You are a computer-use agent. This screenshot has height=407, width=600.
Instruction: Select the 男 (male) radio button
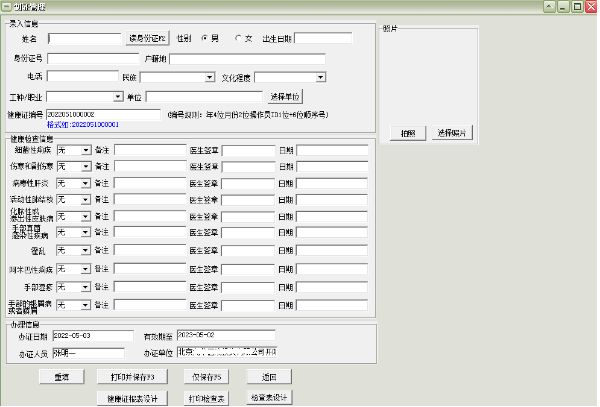[x=204, y=39]
